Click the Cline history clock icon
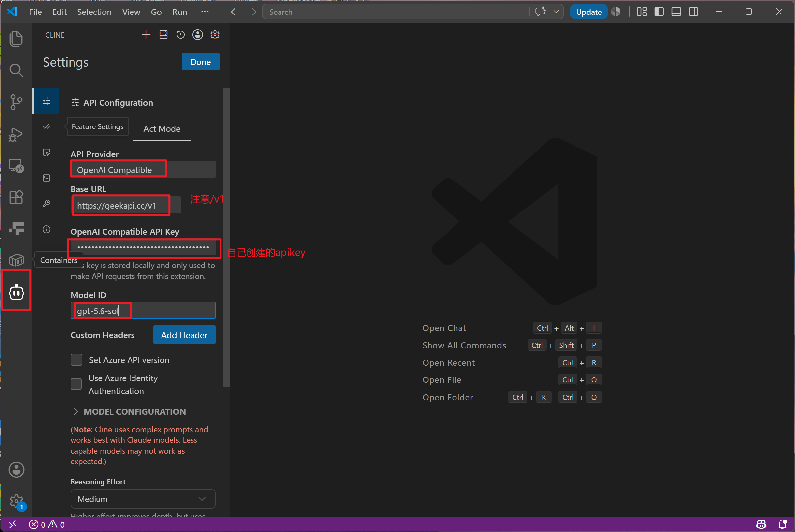 click(x=181, y=35)
